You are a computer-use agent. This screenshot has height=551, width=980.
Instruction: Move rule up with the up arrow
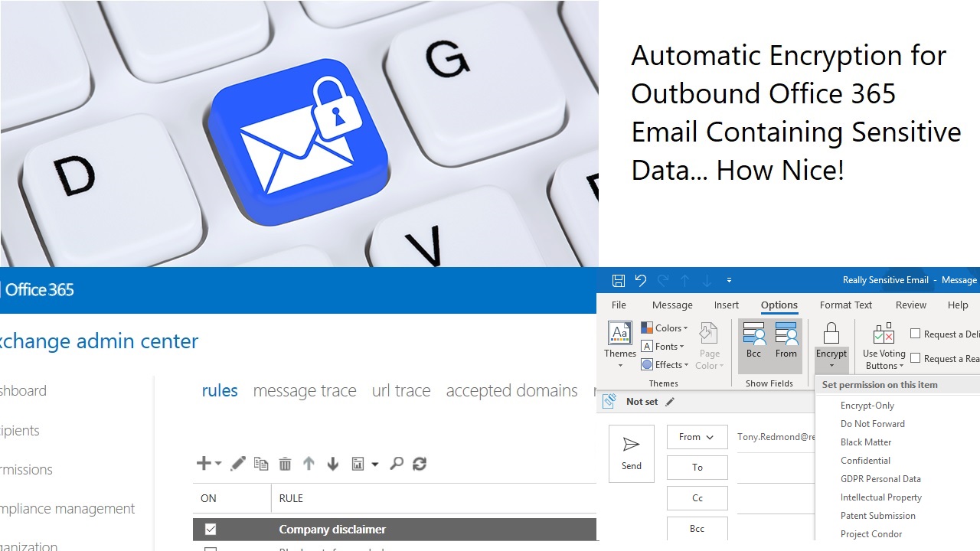click(x=309, y=463)
